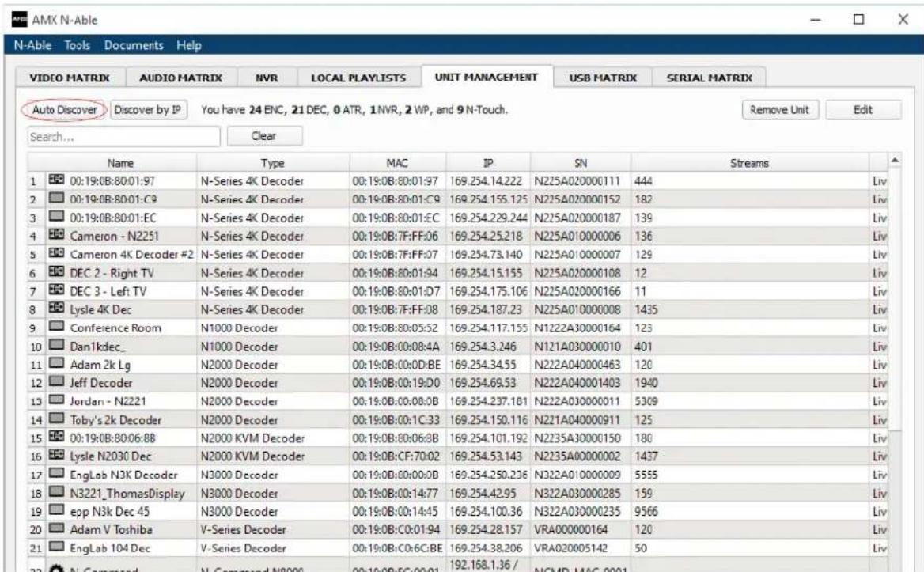The width and height of the screenshot is (924, 572).
Task: Select IP cell 169.254.250.236
Action: pos(489,475)
